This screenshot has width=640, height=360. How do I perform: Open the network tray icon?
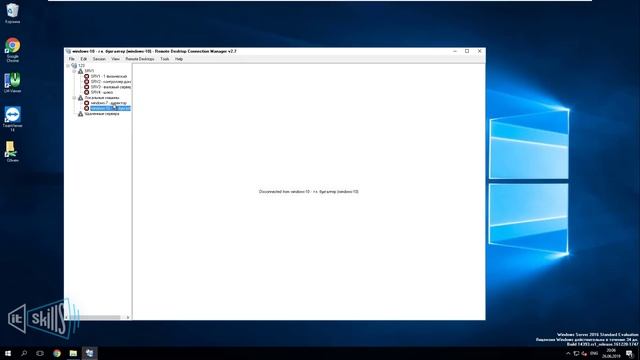pos(576,353)
